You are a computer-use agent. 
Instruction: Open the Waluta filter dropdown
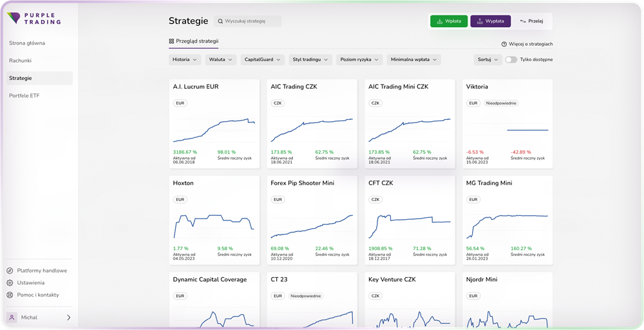coord(221,59)
